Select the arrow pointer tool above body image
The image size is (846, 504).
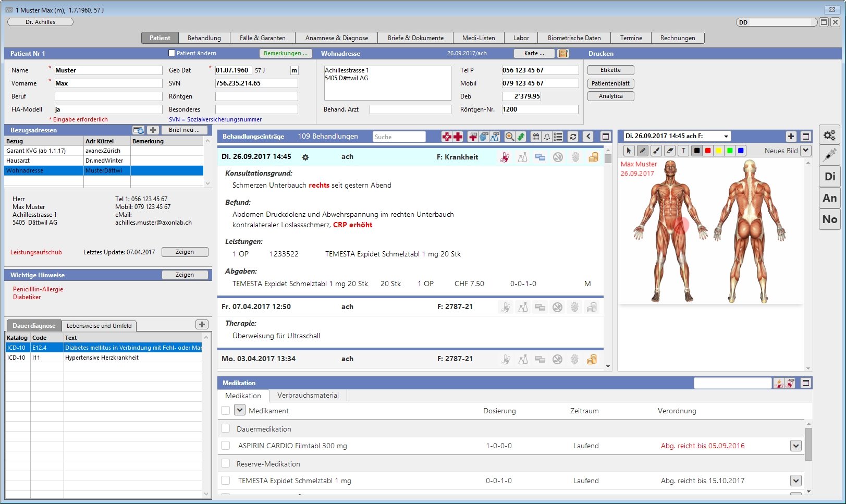pos(629,151)
